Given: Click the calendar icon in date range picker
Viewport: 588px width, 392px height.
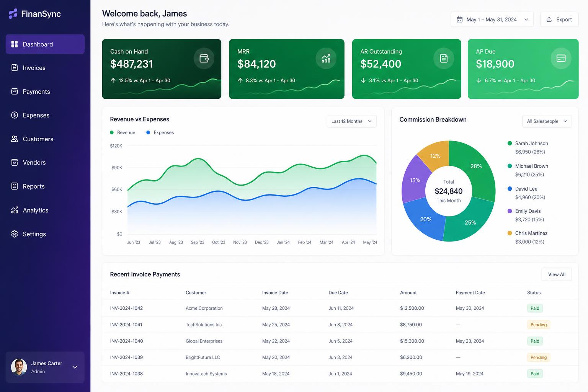Looking at the screenshot, I should click(459, 20).
